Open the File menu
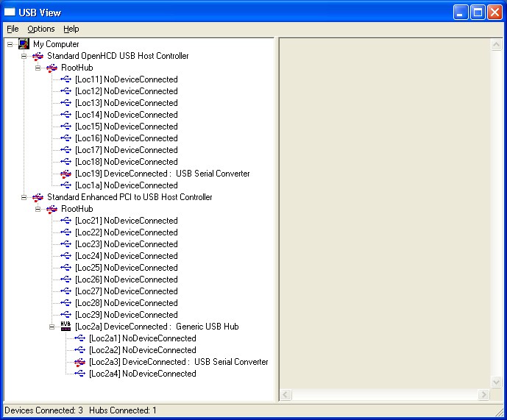The image size is (507, 420). pos(13,29)
